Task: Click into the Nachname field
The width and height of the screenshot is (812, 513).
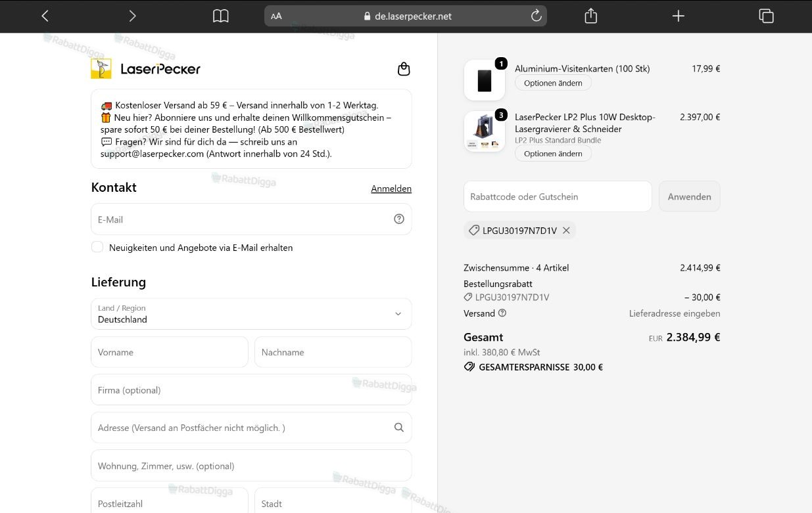Action: [333, 352]
